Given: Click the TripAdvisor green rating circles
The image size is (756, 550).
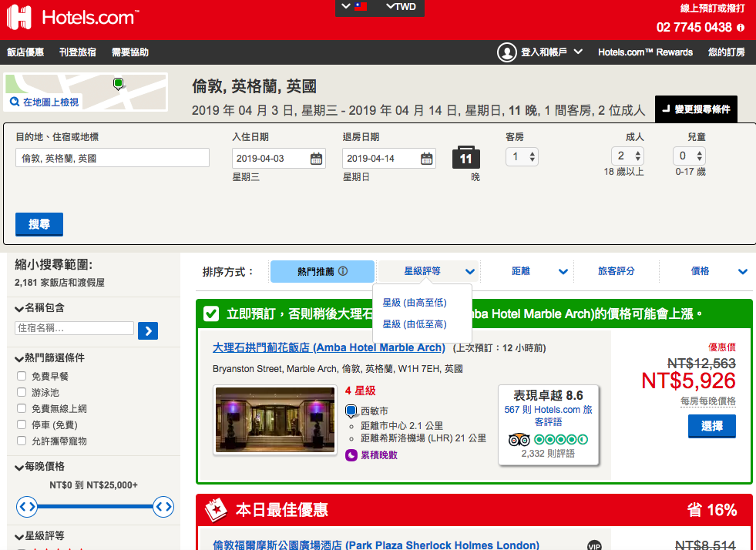Looking at the screenshot, I should (561, 440).
